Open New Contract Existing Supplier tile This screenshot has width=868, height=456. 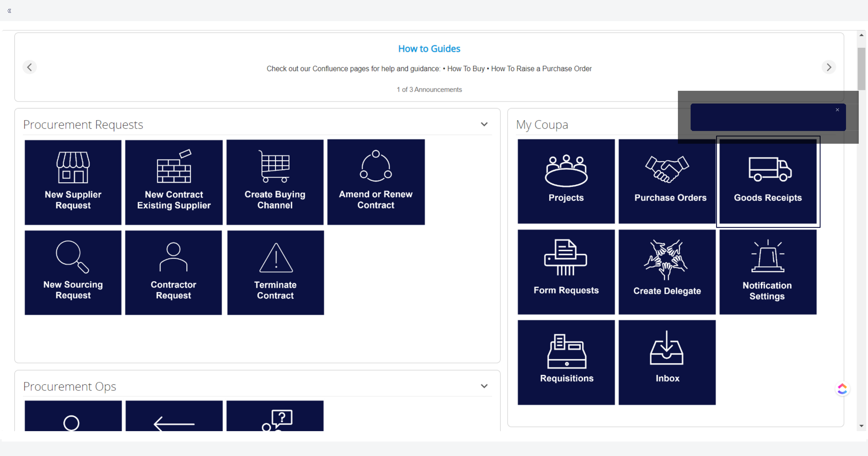point(174,182)
